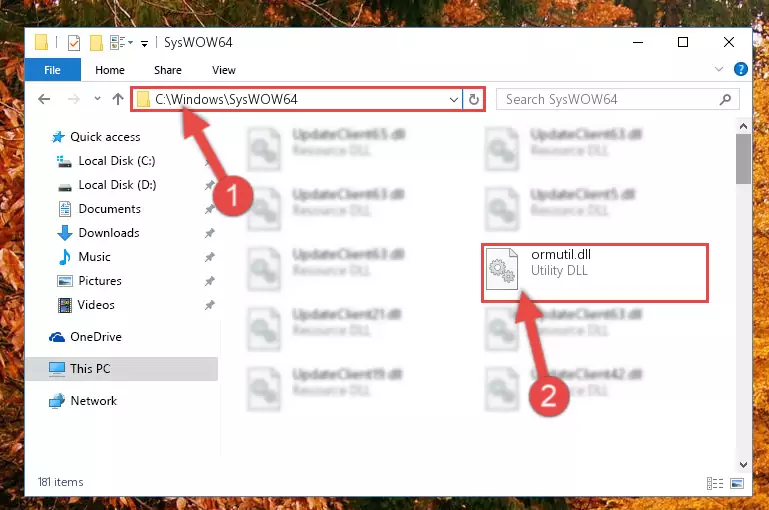769x510 pixels.
Task: Click the search magnifier icon
Action: (x=725, y=100)
